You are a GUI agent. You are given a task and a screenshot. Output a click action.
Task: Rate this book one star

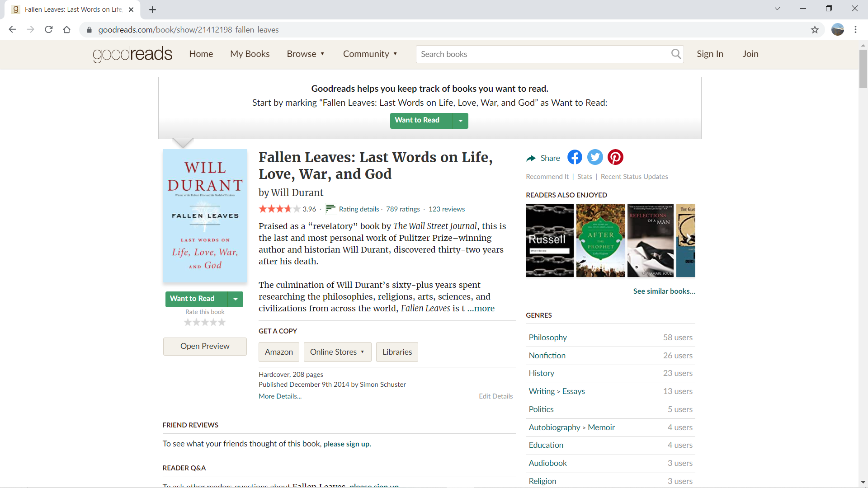(x=188, y=323)
